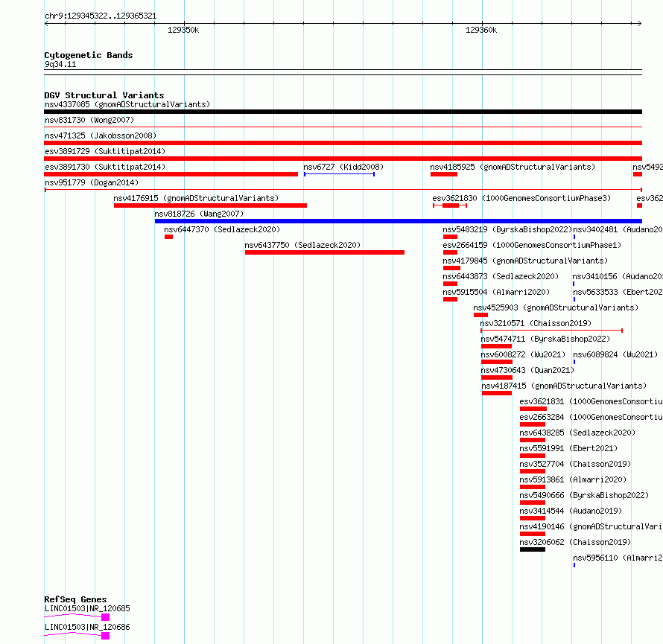
Task: Click the nsv3410156 Audano variant label
Action: pos(618,276)
